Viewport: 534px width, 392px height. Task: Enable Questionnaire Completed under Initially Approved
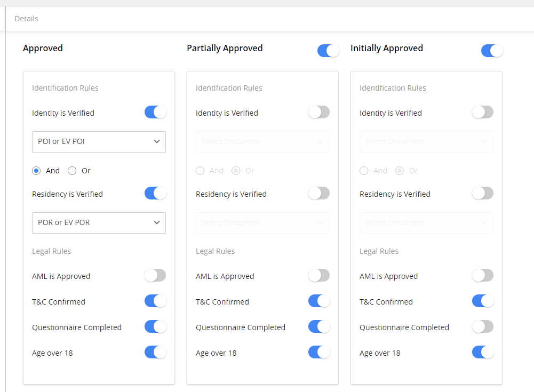pos(482,326)
